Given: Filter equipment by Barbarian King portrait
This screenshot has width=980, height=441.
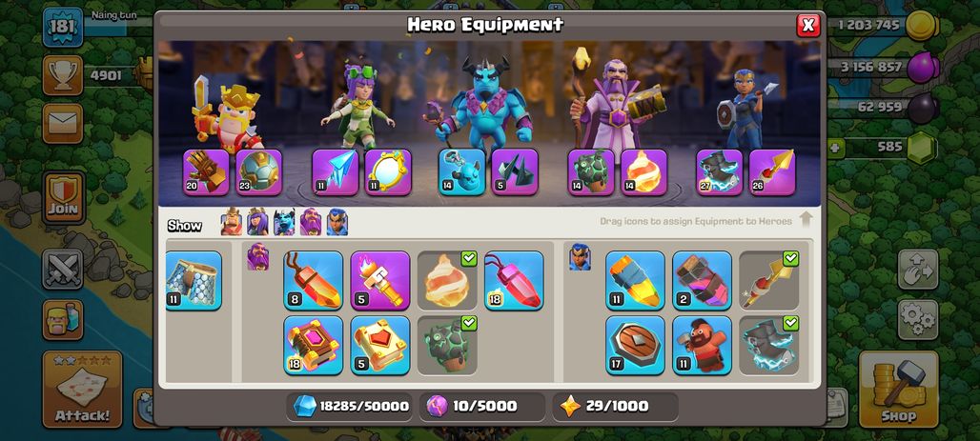Looking at the screenshot, I should (x=232, y=222).
